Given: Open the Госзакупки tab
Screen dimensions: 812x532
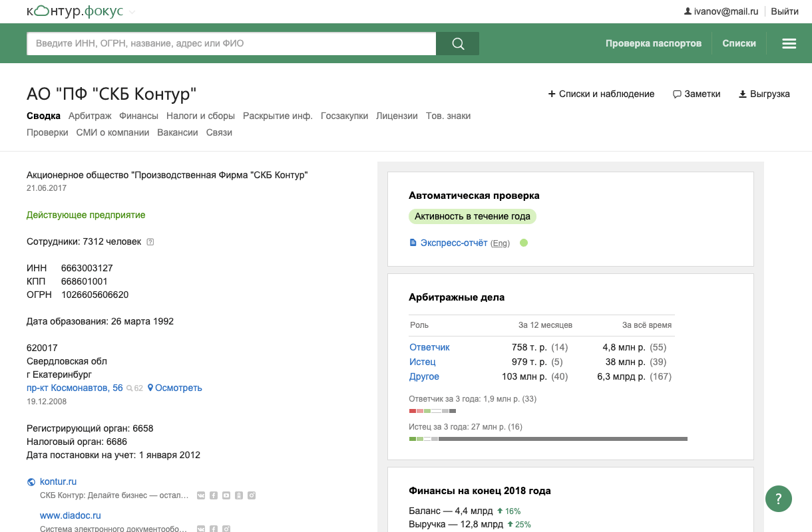Looking at the screenshot, I should pos(344,116).
